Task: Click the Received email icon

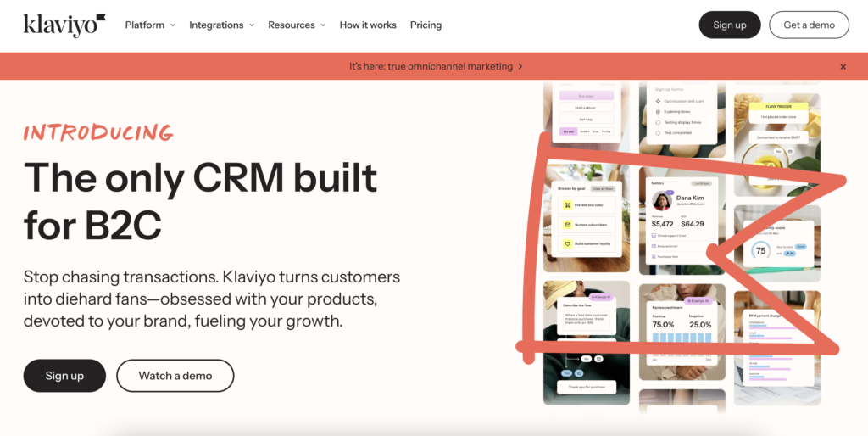Action: (x=654, y=246)
